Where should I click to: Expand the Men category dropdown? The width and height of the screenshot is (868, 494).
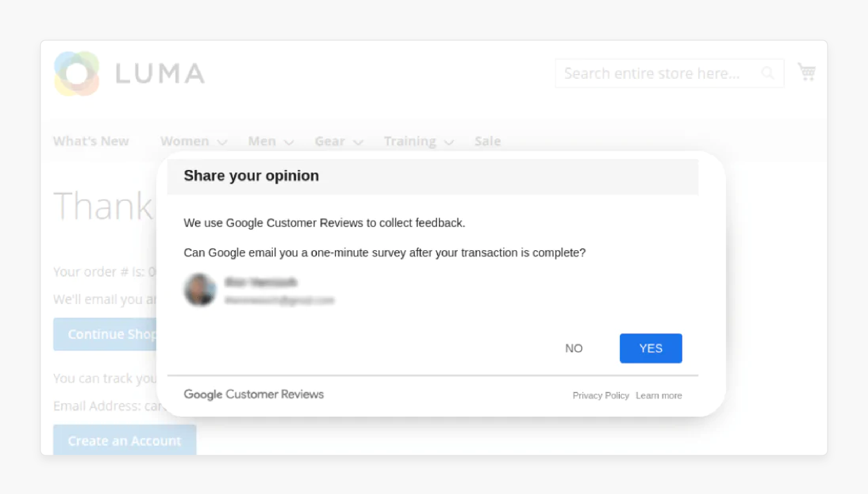click(270, 141)
